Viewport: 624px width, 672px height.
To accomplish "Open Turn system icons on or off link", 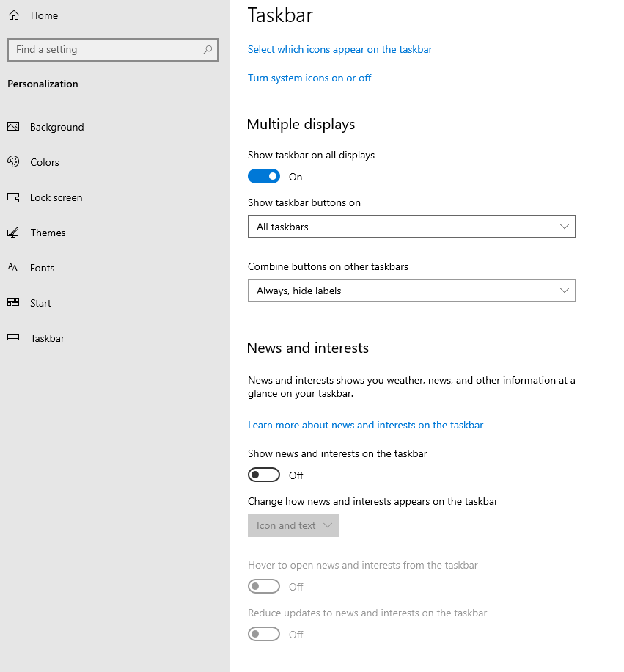I will tap(309, 78).
